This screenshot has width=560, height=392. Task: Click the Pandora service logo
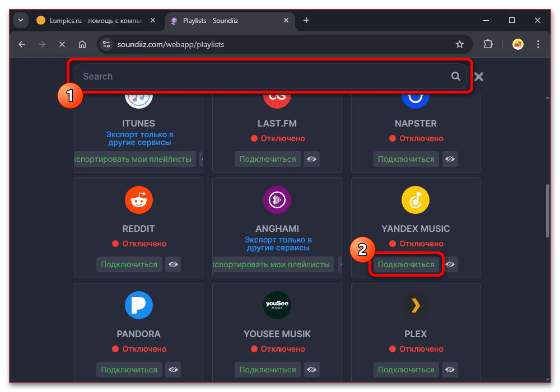pos(138,306)
